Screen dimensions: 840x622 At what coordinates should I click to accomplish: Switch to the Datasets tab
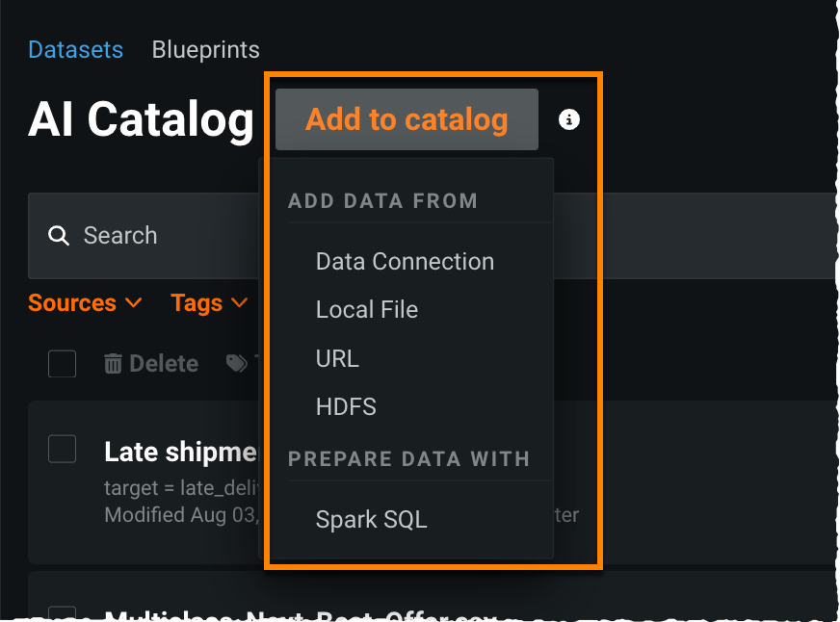[x=75, y=49]
